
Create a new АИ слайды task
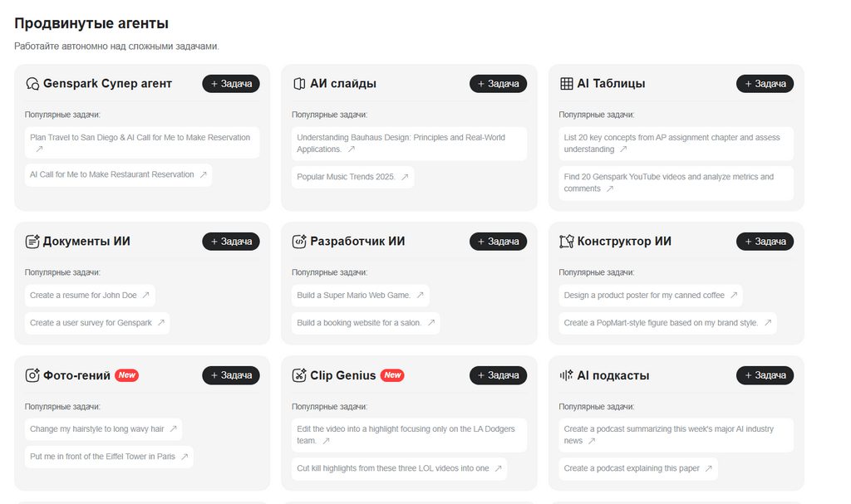498,84
